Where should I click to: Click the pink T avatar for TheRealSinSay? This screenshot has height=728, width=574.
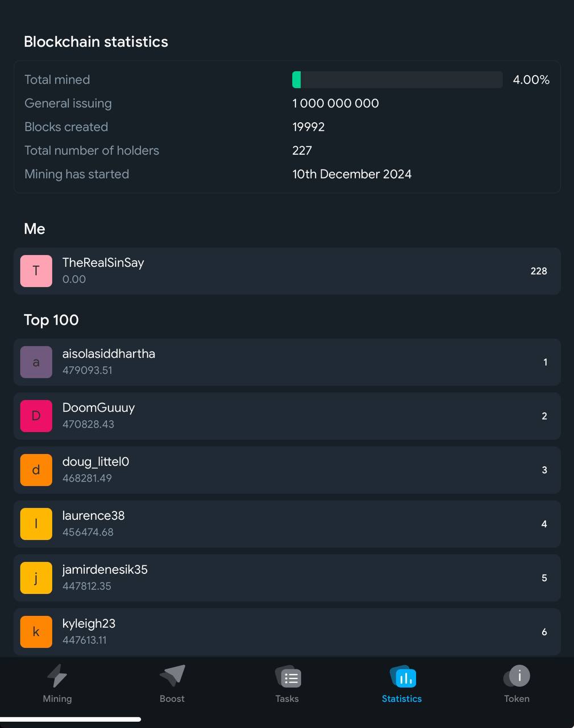pos(36,271)
